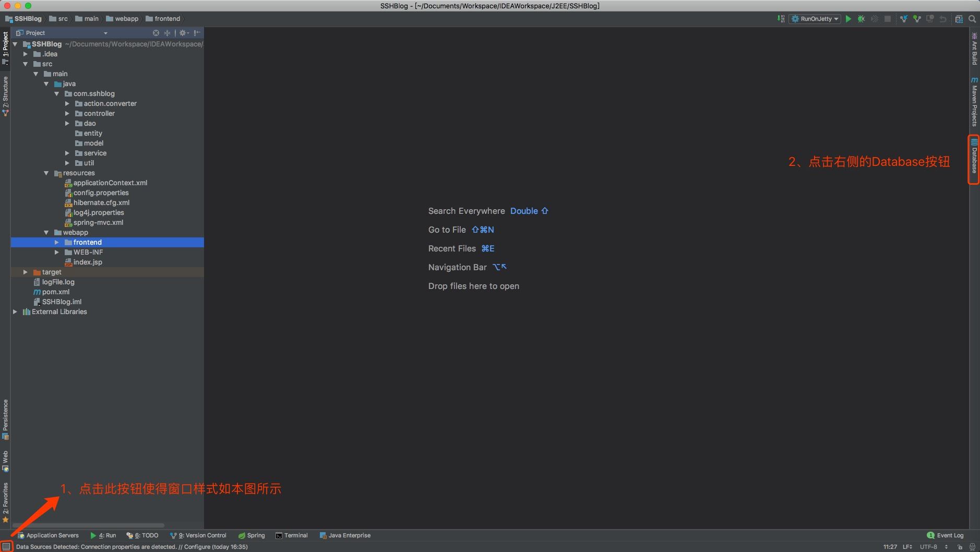Select hibernate.cfg.xml file

(x=101, y=203)
